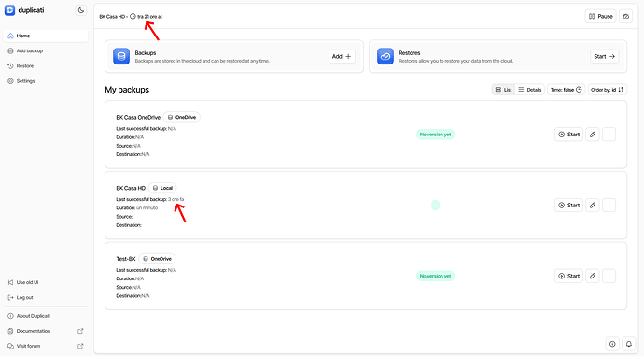Viewport: 644px width, 356px height.
Task: Click the Duplicati logo
Action: pos(9,10)
